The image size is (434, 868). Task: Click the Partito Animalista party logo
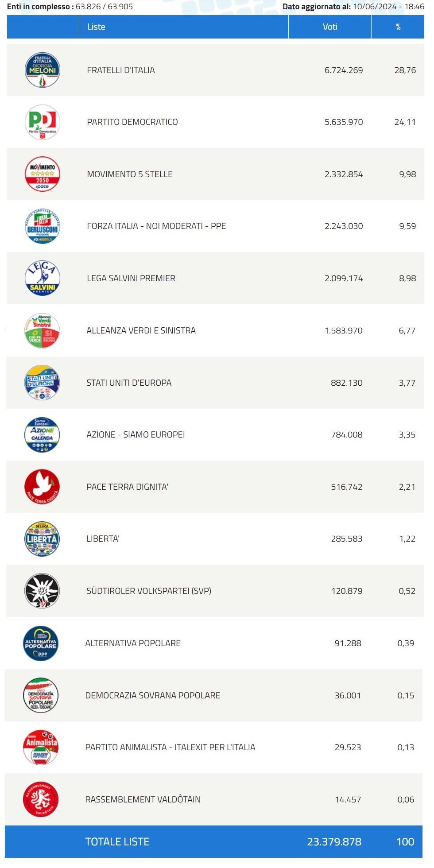click(x=41, y=747)
